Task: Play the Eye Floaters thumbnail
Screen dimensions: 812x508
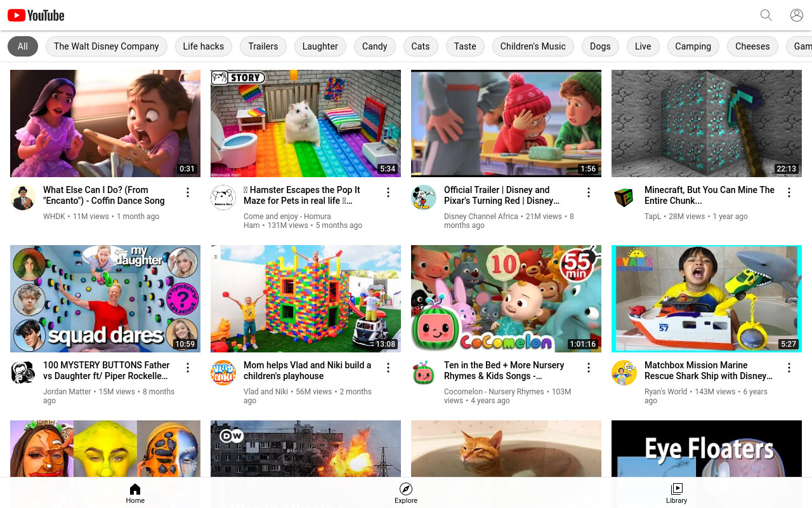Action: (707, 448)
